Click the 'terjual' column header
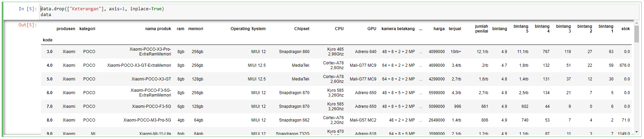Image resolution: width=644 pixels, height=139 pixels. tap(455, 29)
